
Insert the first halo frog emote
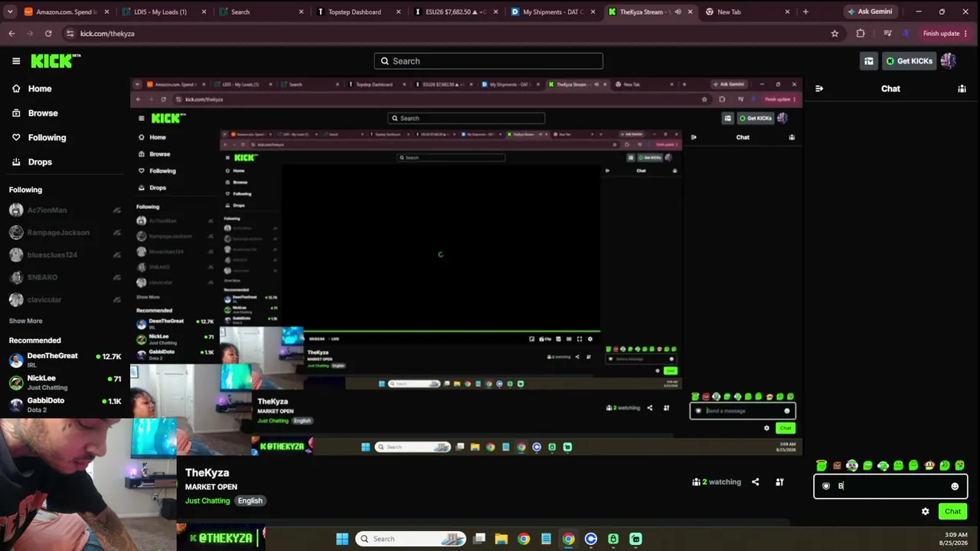(x=822, y=465)
